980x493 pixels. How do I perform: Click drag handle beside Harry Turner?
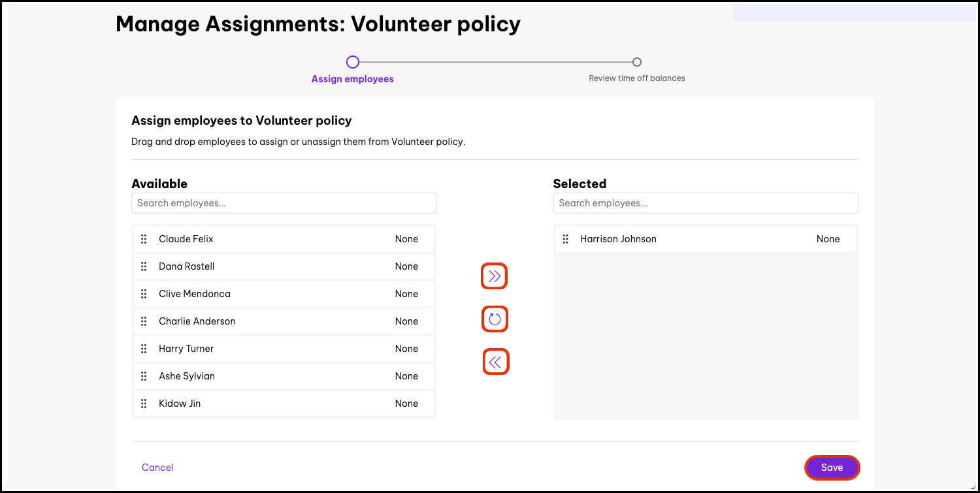click(144, 349)
